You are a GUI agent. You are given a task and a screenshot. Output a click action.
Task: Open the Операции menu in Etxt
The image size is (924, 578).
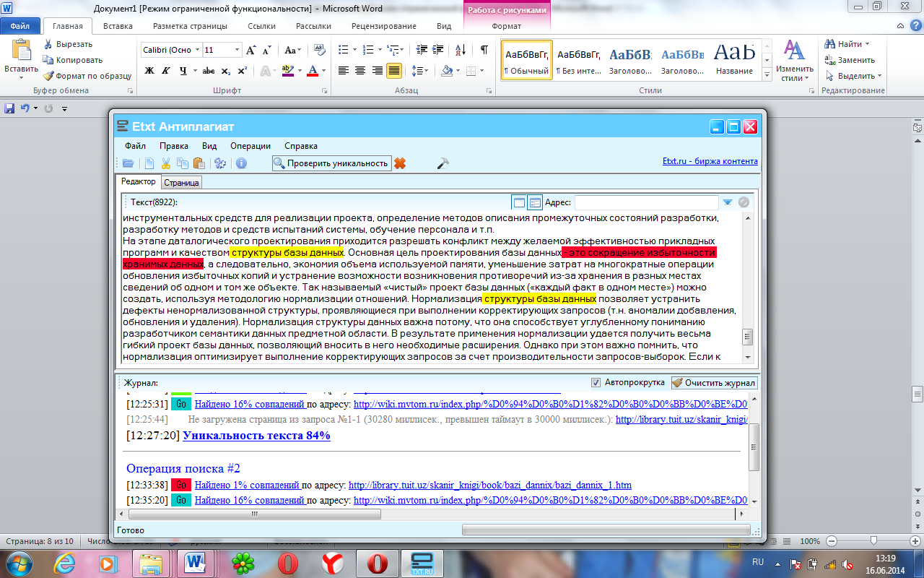coord(250,145)
